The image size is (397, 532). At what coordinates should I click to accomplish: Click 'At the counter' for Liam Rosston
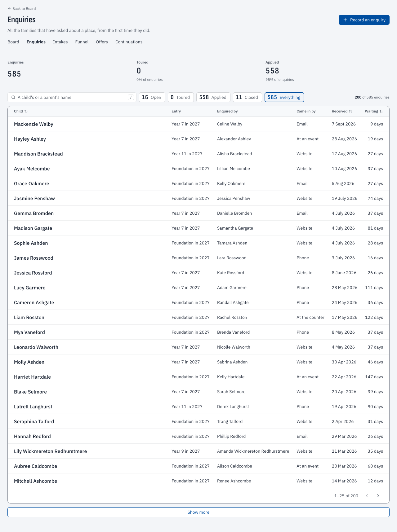pos(310,317)
